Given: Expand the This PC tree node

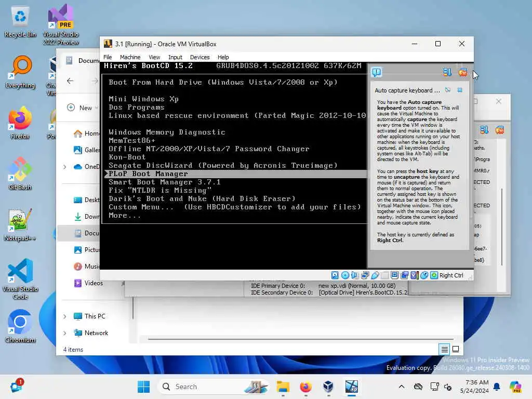Looking at the screenshot, I should (65, 316).
